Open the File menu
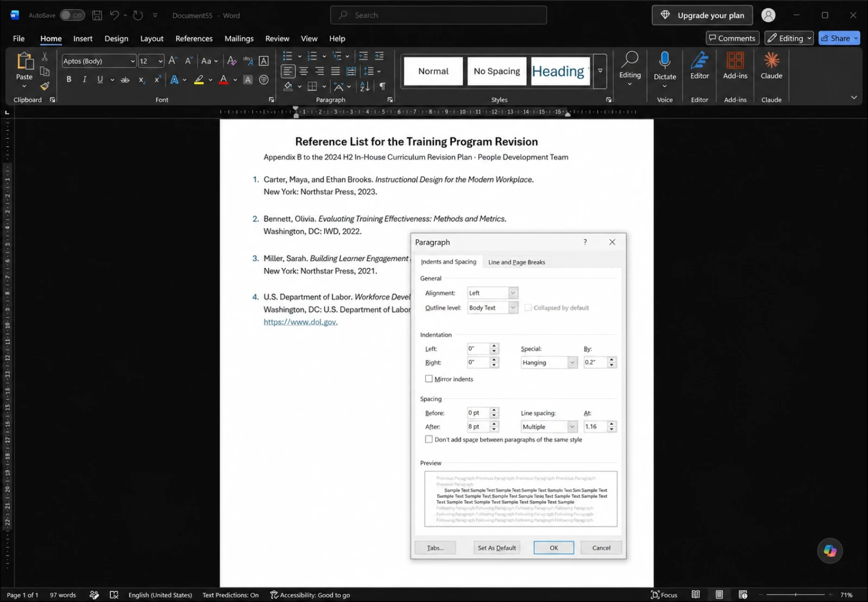Image resolution: width=868 pixels, height=602 pixels. click(x=18, y=39)
